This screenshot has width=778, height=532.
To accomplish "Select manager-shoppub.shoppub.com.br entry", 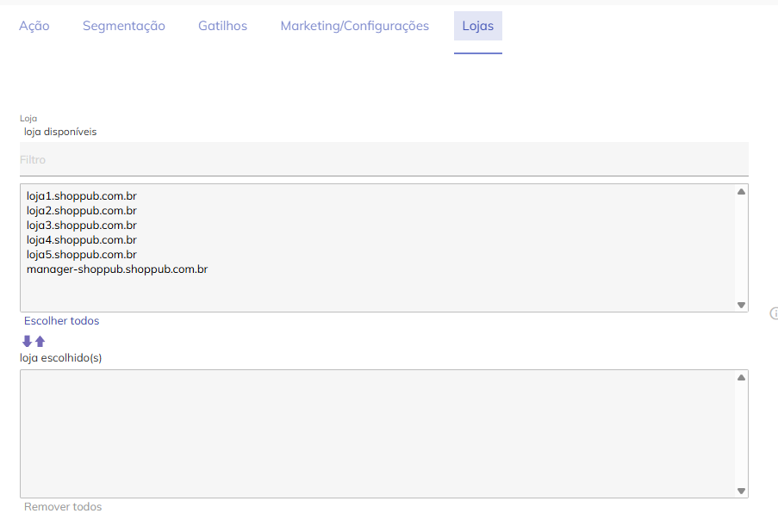I will pyautogui.click(x=117, y=269).
